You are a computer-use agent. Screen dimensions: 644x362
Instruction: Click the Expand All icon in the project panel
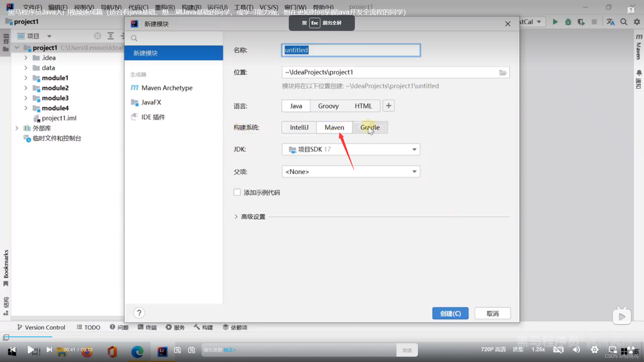coord(110,36)
